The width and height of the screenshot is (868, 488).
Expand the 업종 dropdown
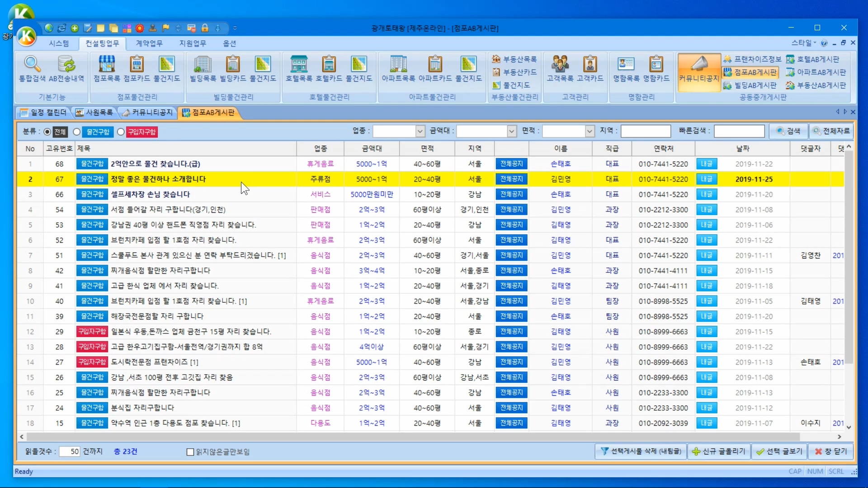pos(420,131)
